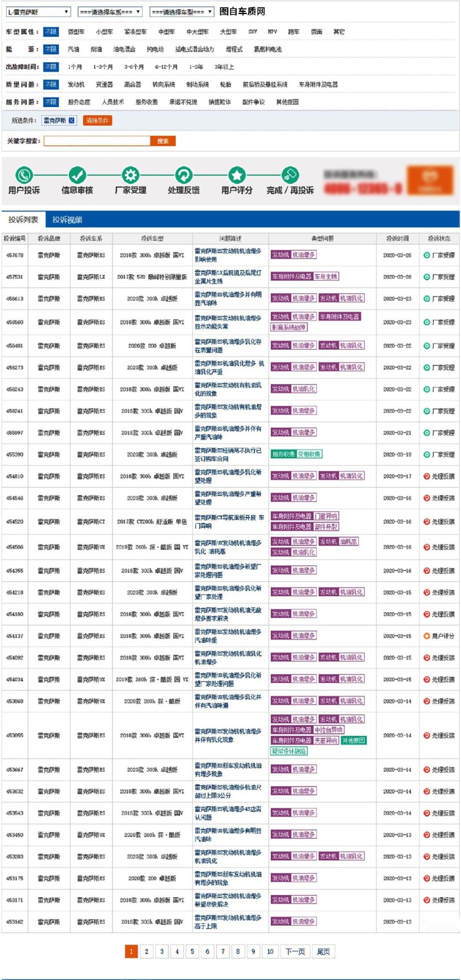Filter by 发动机 quality problem
The image size is (461, 980).
[76, 84]
